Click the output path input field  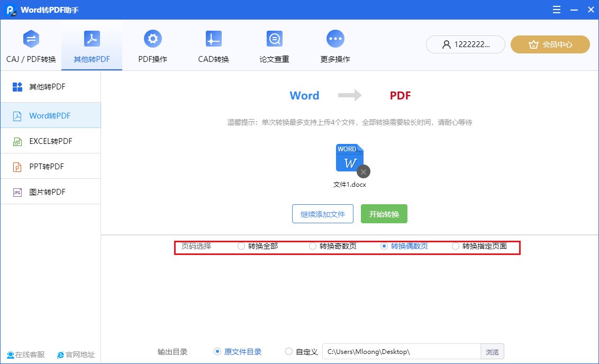point(402,351)
